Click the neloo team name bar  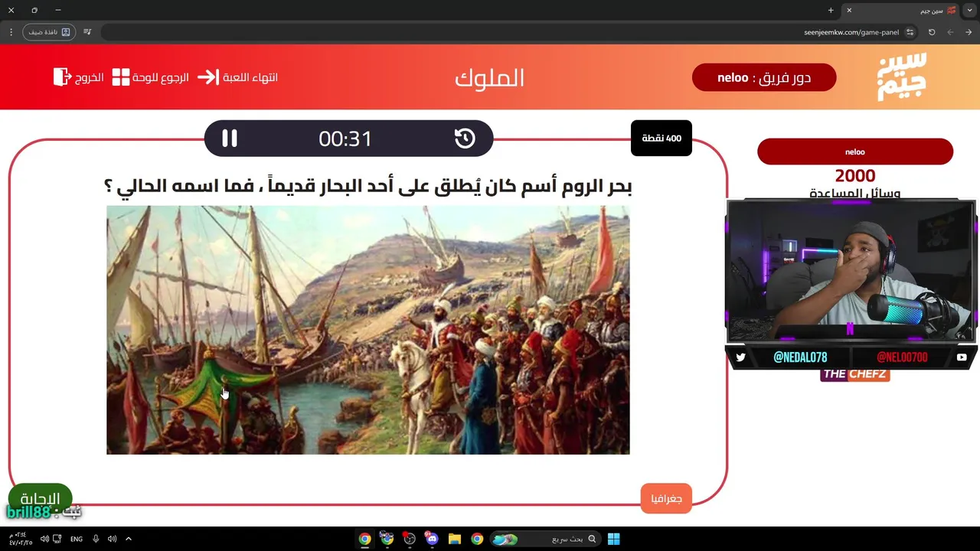point(855,152)
